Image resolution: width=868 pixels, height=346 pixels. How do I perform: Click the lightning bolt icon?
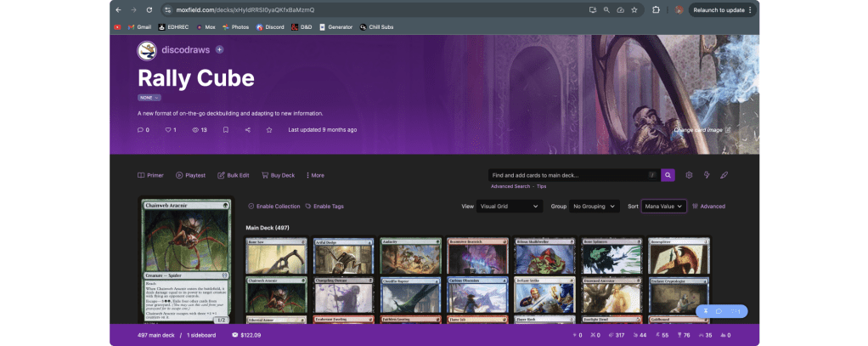pyautogui.click(x=707, y=175)
